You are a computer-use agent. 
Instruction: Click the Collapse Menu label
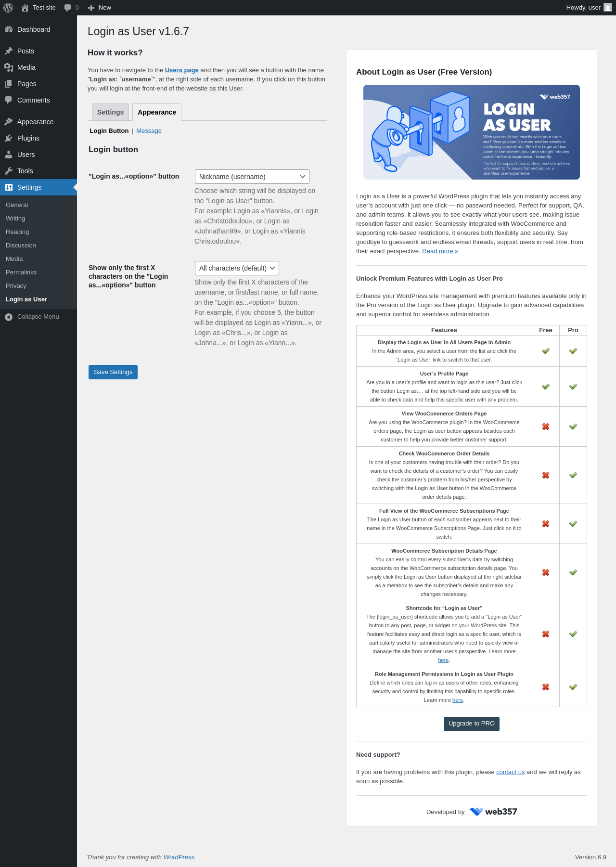(38, 317)
